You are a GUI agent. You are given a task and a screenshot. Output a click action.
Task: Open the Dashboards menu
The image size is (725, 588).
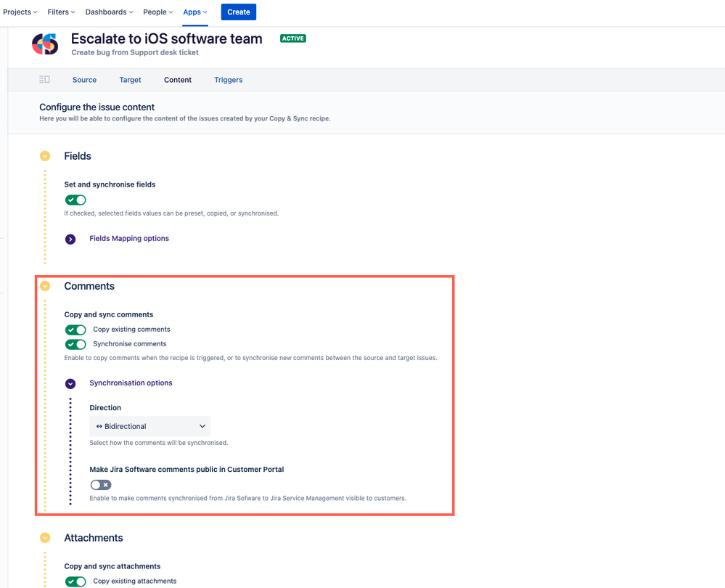(109, 12)
